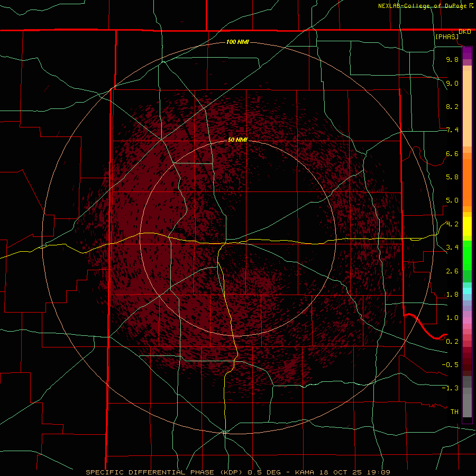Click the 5.0 value on color scale
This screenshot has height=476, width=476.
(x=452, y=200)
